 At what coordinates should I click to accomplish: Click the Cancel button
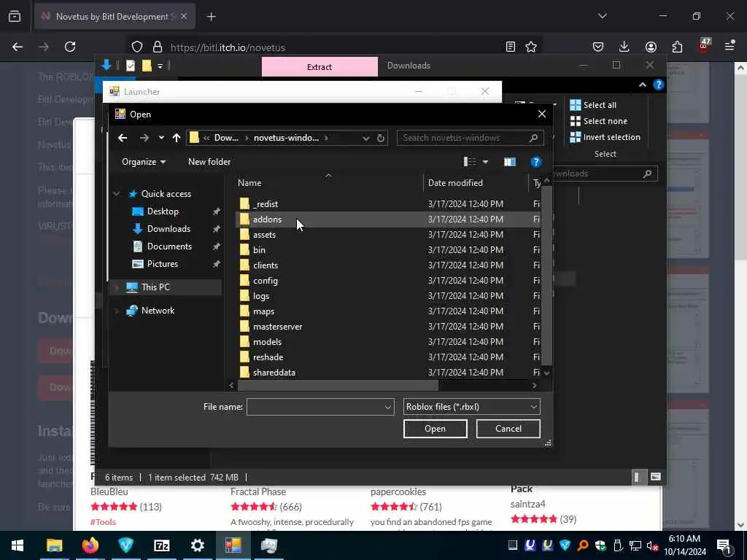[508, 429]
